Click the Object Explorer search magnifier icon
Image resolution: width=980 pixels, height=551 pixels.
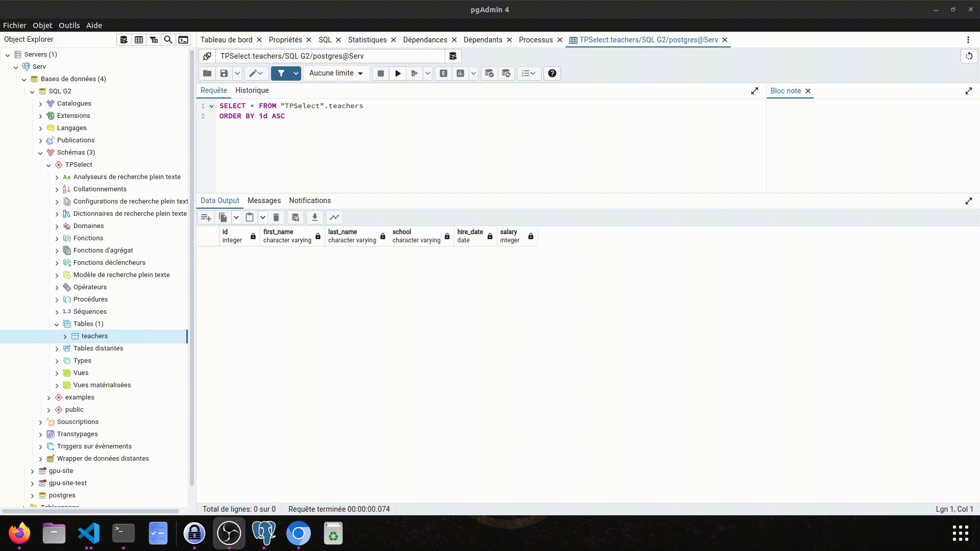point(168,40)
